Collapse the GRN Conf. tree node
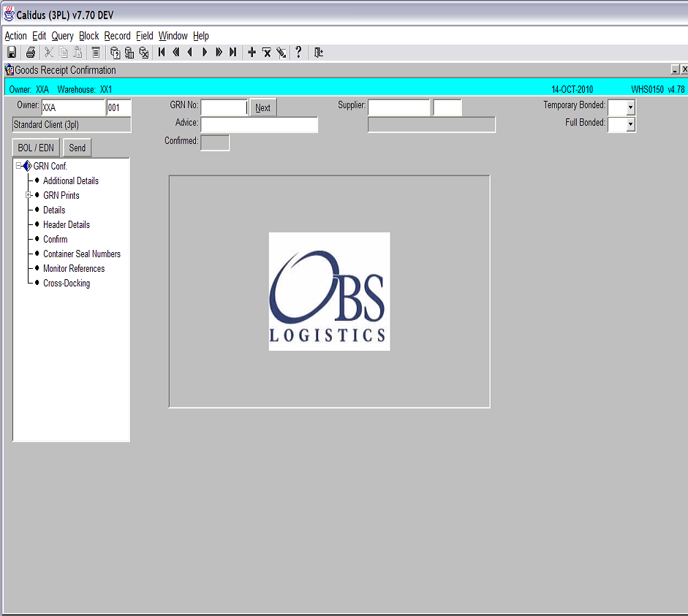The height and width of the screenshot is (616, 688). coord(18,166)
